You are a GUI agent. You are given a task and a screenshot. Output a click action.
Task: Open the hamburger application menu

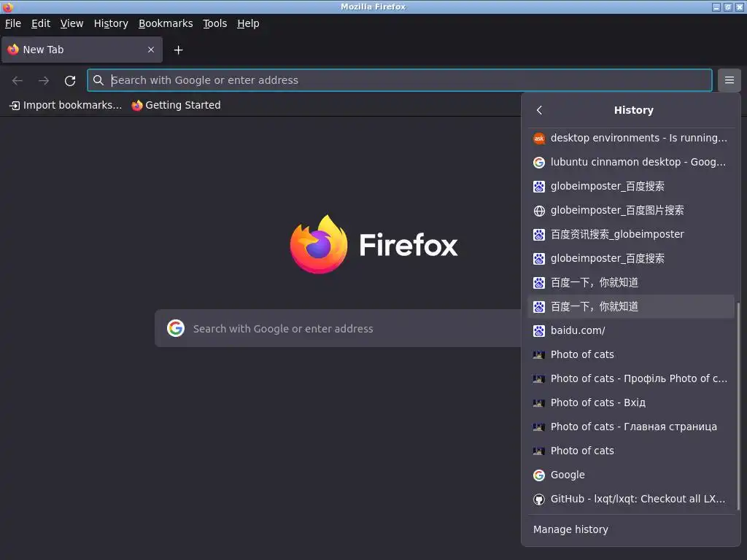click(x=729, y=80)
